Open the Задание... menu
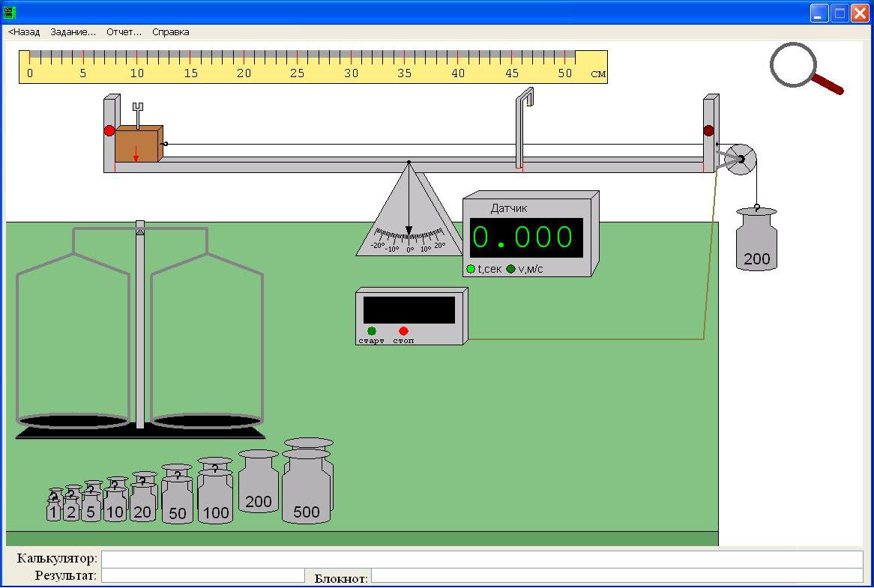 (73, 32)
